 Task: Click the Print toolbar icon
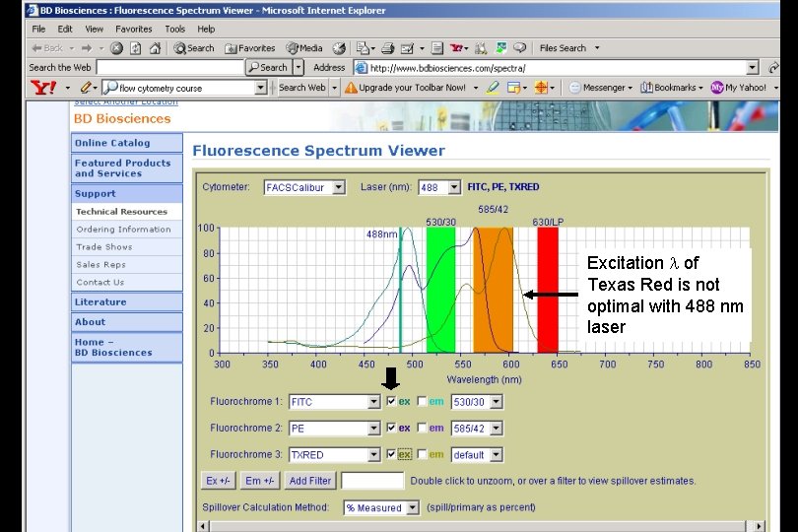(388, 48)
